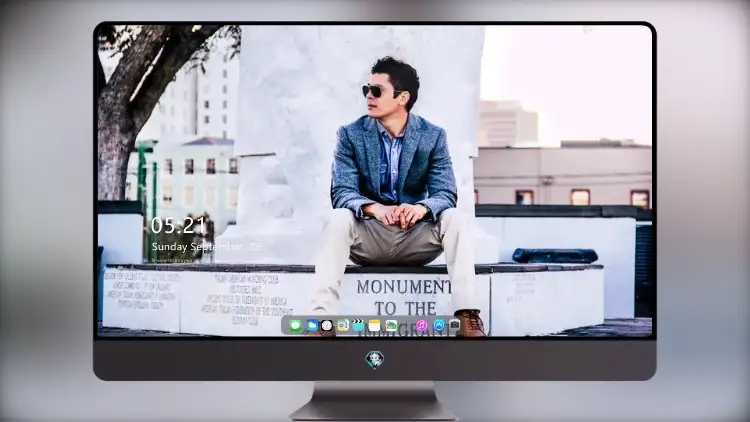Viewport: 750px width, 422px height.
Task: Open the clapperboard video app icon
Action: 358,326
